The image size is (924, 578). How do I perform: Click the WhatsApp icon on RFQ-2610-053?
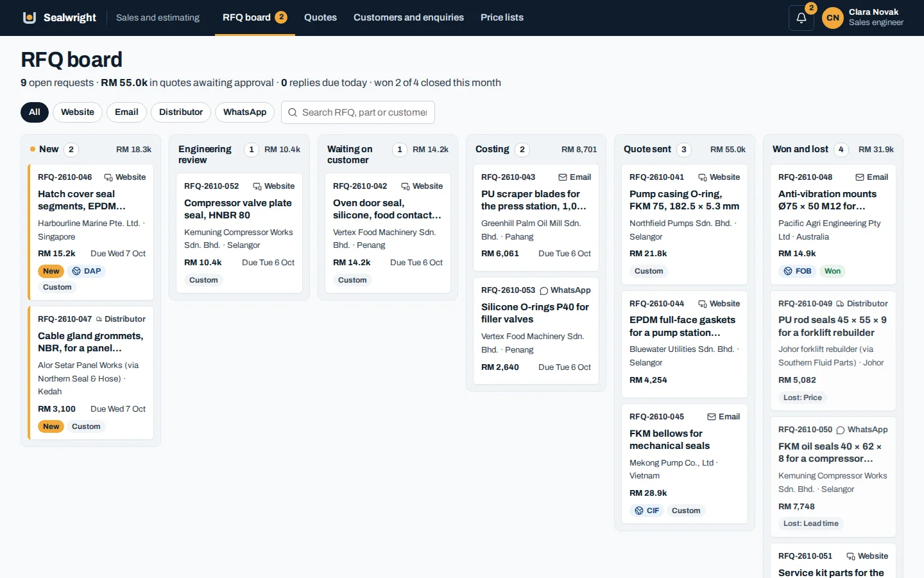544,290
